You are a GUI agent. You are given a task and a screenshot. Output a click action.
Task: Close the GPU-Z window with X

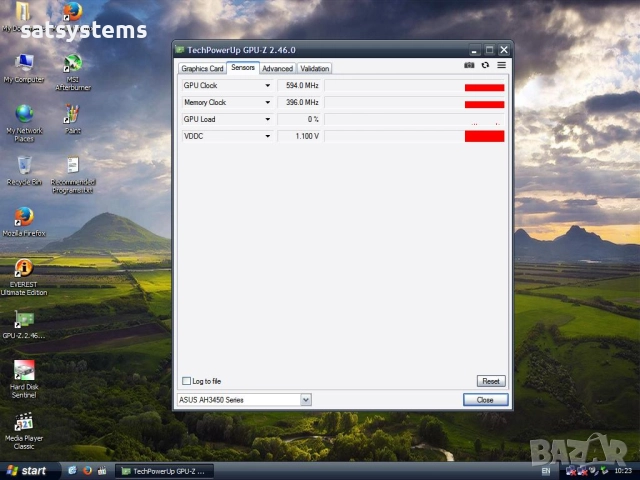click(504, 50)
